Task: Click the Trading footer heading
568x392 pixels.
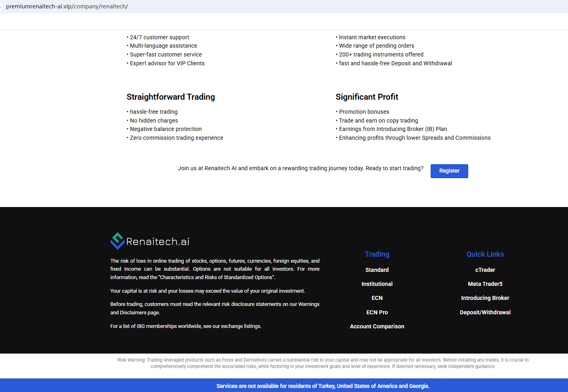Action: tap(377, 254)
